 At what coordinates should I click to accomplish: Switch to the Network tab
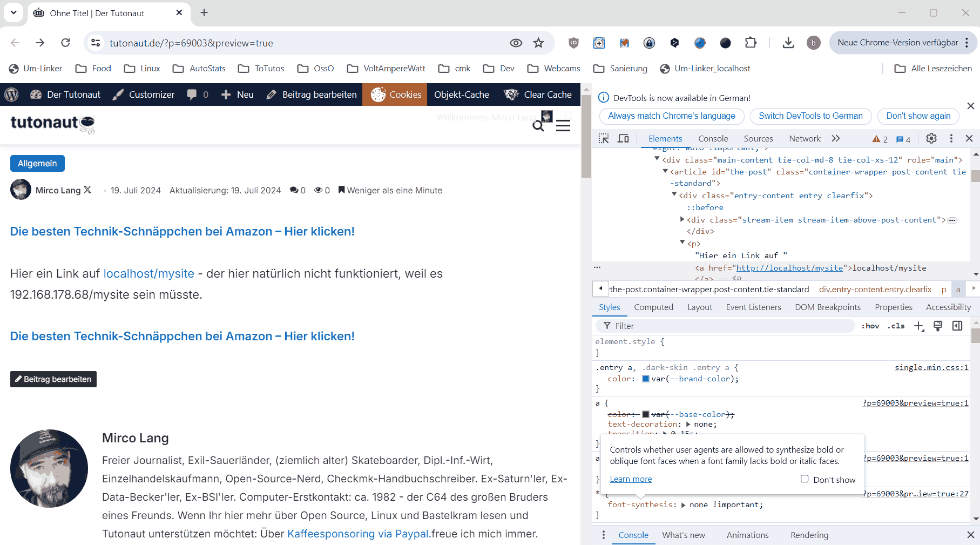[x=805, y=139]
